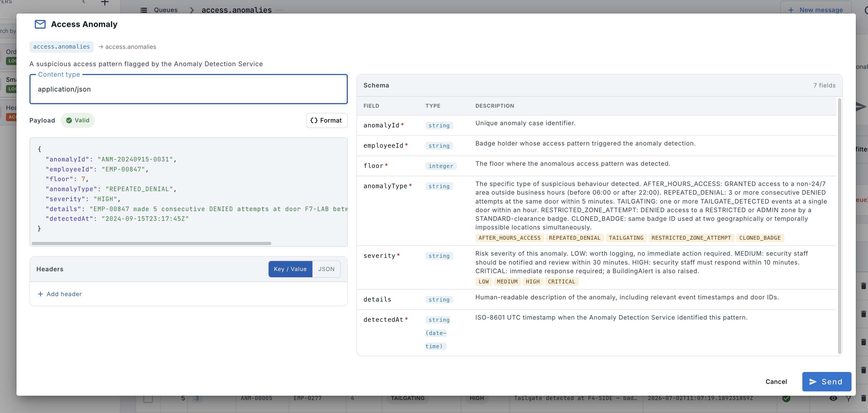Click the Valid payload status badge
The width and height of the screenshot is (868, 413).
click(78, 120)
